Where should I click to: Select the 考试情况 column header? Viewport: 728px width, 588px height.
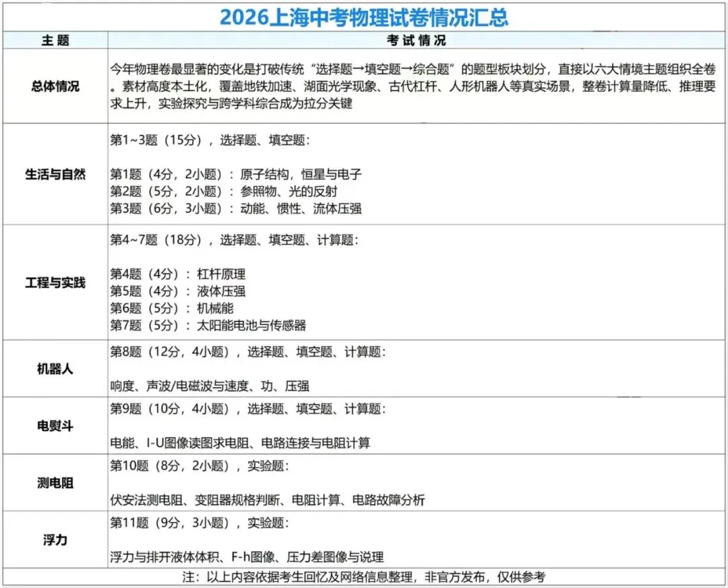(x=416, y=40)
